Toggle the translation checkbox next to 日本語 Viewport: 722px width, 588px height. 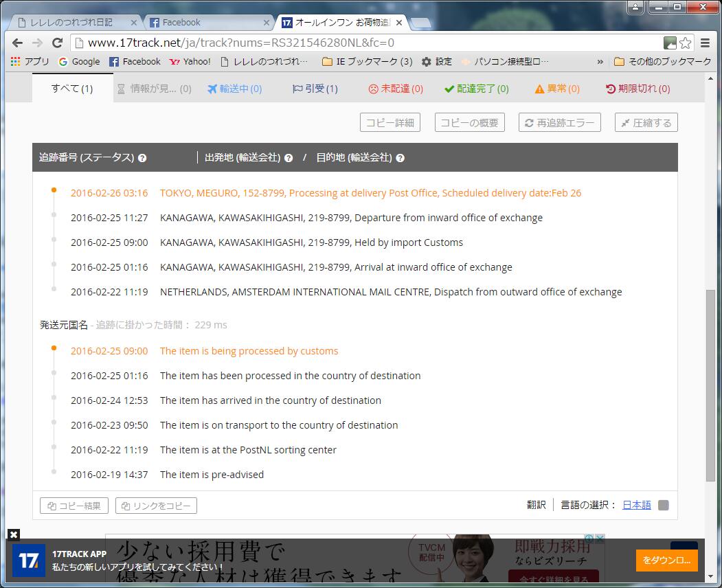coord(664,505)
